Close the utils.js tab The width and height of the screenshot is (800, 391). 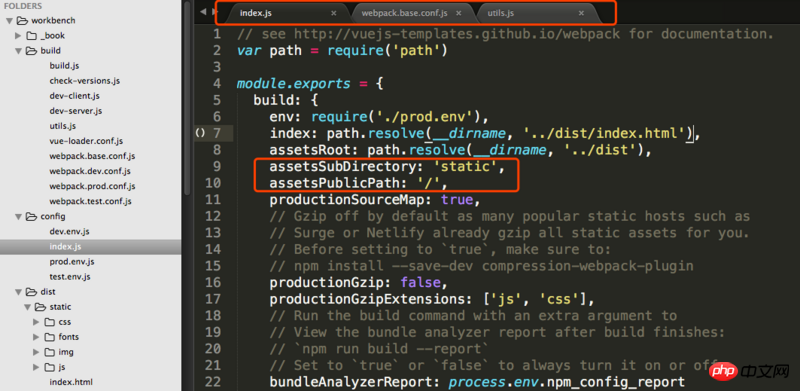tap(581, 13)
